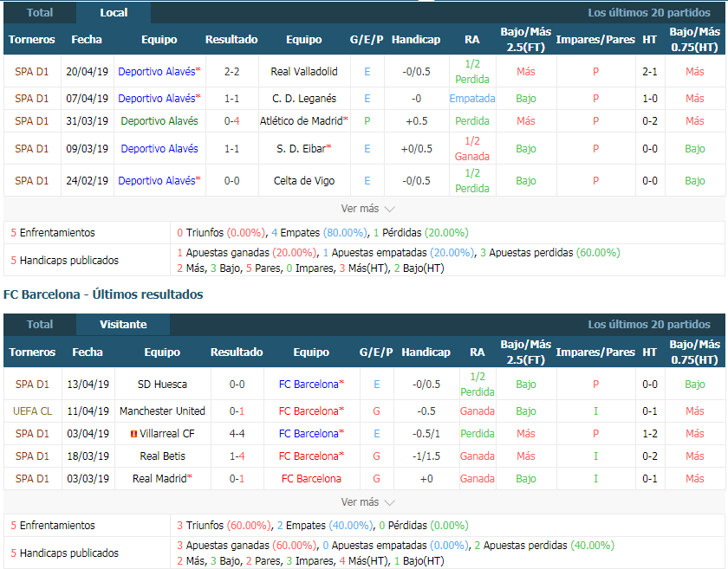This screenshot has height=569, width=728.
Task: Open Deportivo Alavés link on the 20/04/19 row
Action: (x=159, y=72)
